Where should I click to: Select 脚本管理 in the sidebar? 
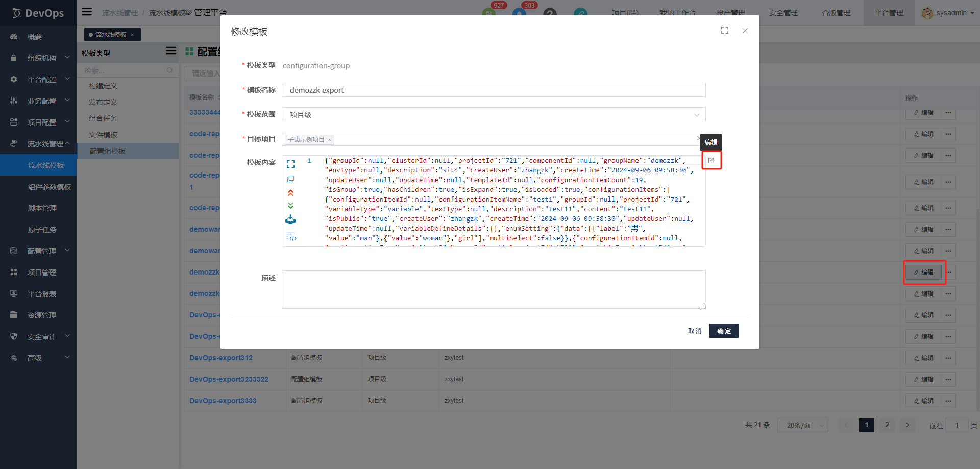point(38,208)
